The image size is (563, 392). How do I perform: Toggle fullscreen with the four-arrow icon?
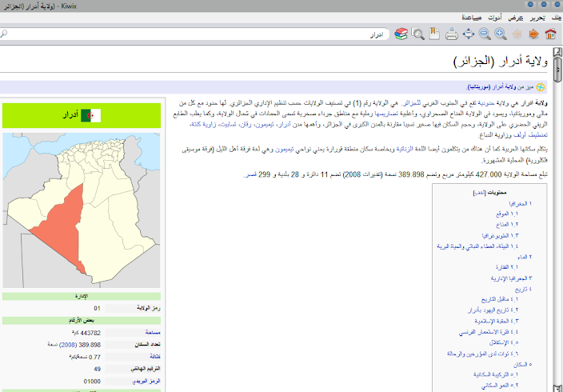coord(469,34)
